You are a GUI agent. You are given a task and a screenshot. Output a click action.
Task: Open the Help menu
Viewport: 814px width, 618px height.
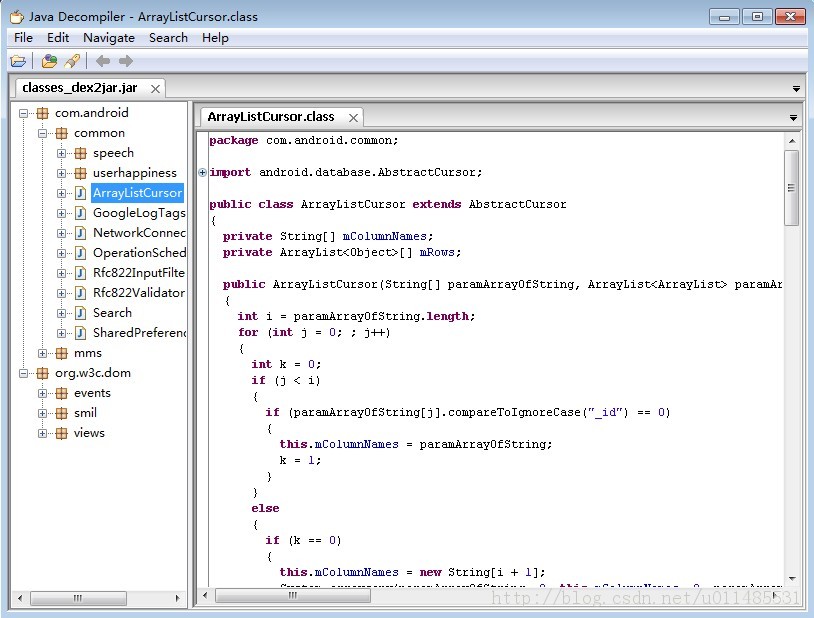click(215, 38)
